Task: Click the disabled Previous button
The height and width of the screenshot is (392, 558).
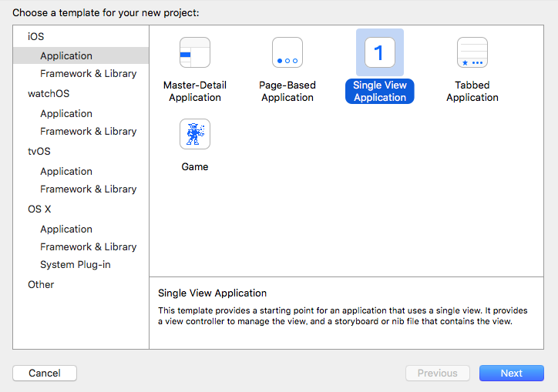Action: [437, 374]
